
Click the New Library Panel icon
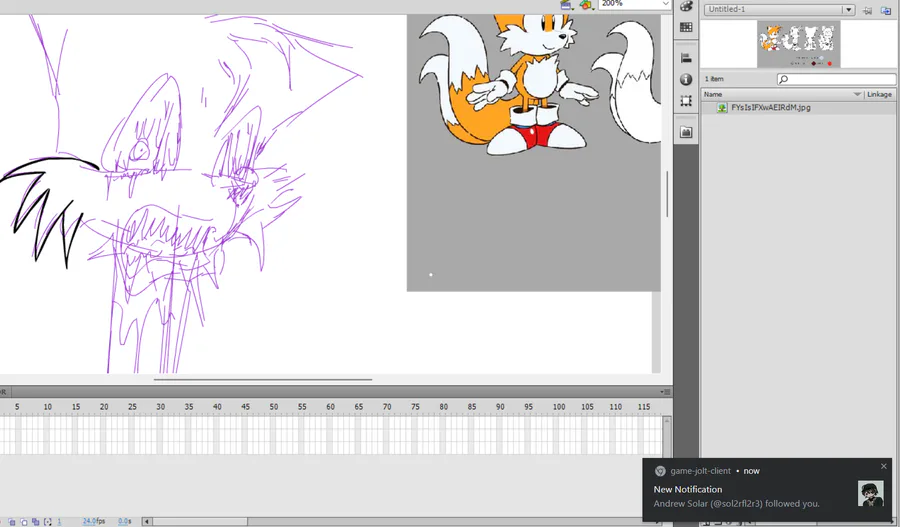coord(886,10)
